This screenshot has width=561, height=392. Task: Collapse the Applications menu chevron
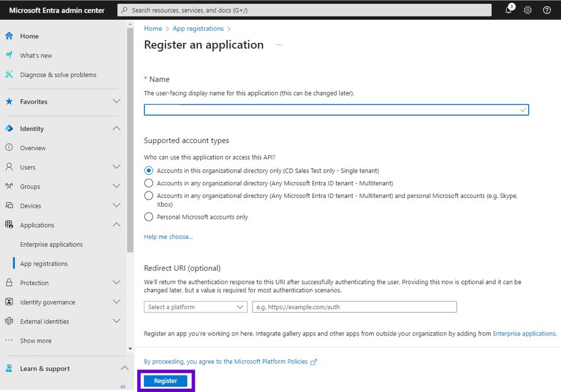pos(116,225)
